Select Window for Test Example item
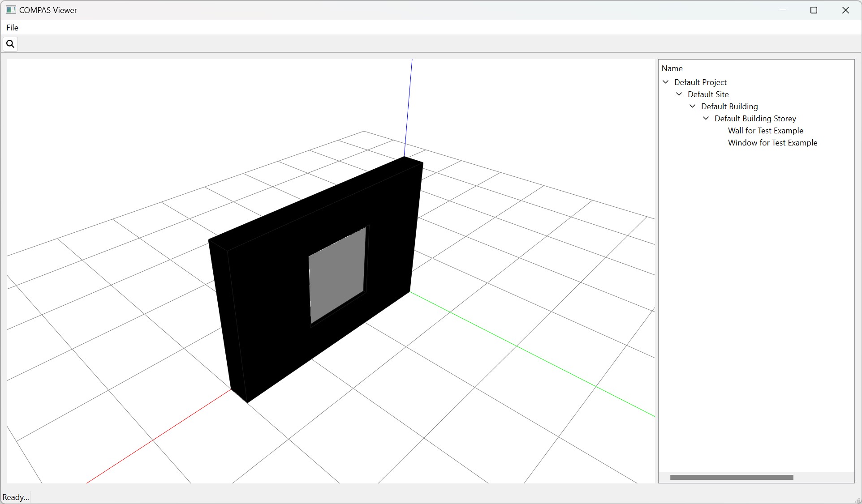 click(x=772, y=143)
